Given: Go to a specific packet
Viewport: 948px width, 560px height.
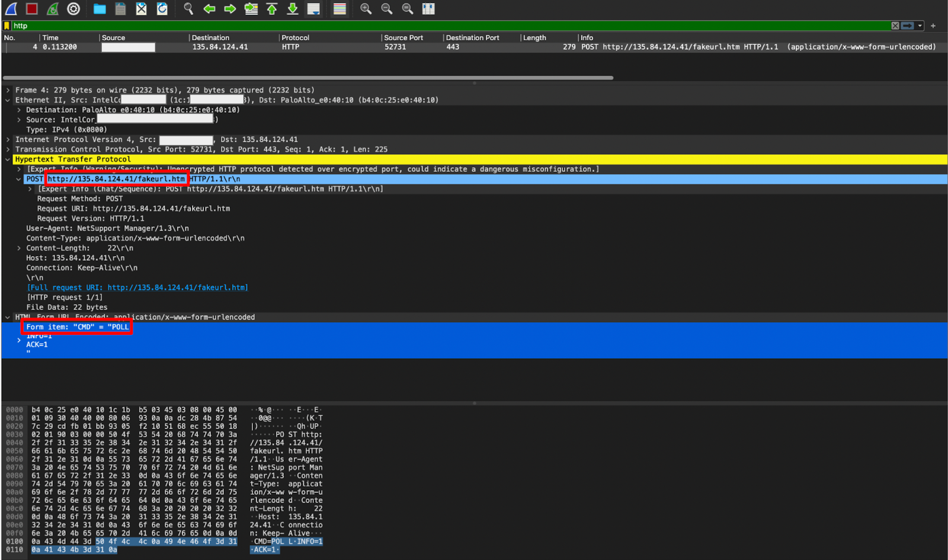Looking at the screenshot, I should coord(251,9).
